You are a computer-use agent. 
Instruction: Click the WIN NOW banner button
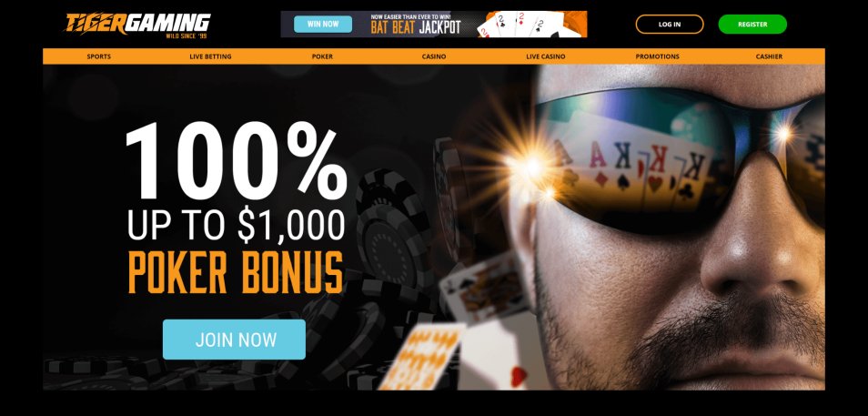click(323, 24)
